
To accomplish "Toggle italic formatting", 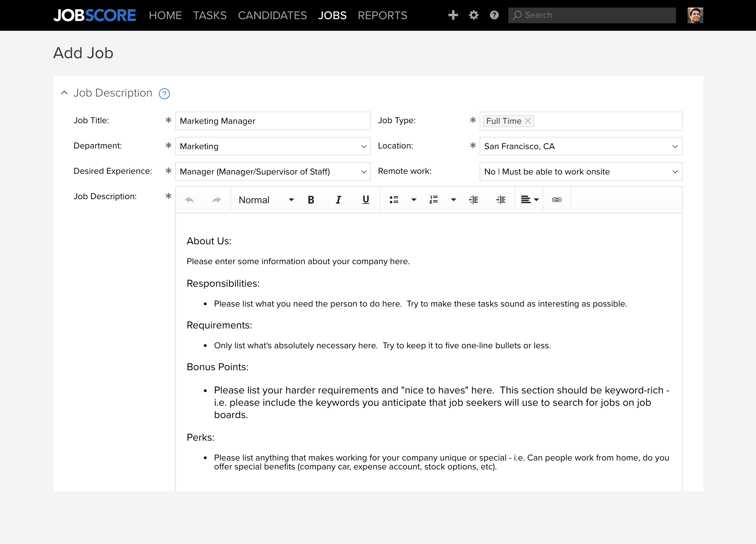I will tap(338, 200).
